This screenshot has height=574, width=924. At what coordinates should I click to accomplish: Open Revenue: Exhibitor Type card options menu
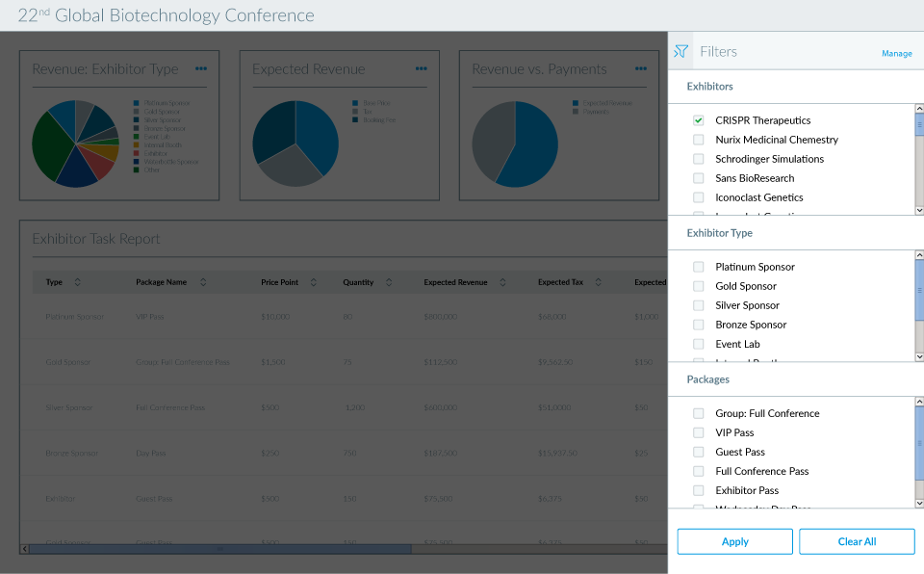coord(201,68)
